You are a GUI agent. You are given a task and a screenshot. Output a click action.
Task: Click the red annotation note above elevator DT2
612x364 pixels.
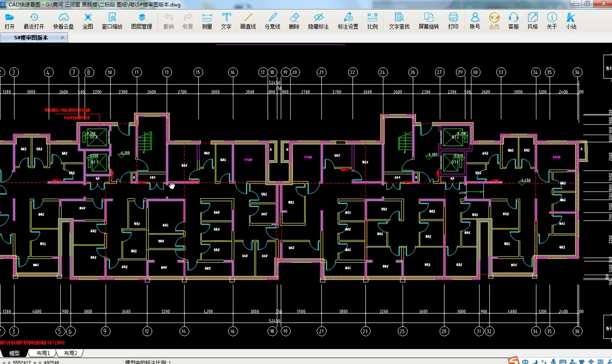click(x=67, y=113)
